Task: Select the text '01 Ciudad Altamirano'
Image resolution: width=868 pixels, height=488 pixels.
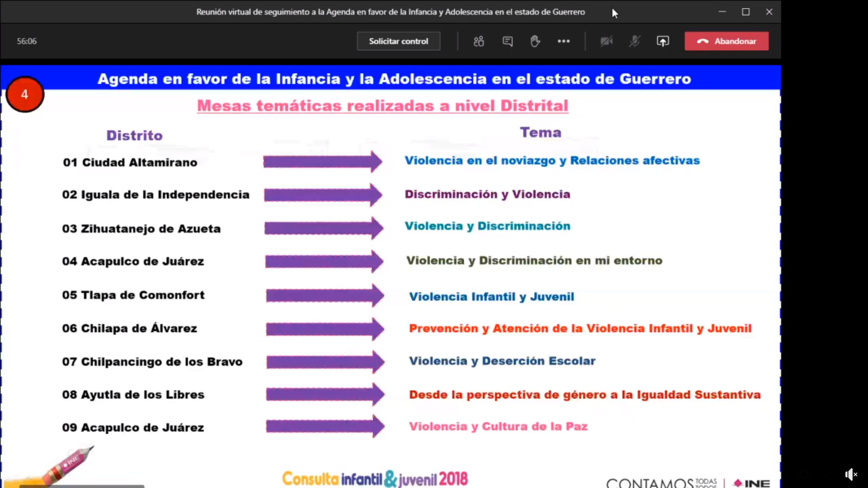Action: pyautogui.click(x=130, y=163)
